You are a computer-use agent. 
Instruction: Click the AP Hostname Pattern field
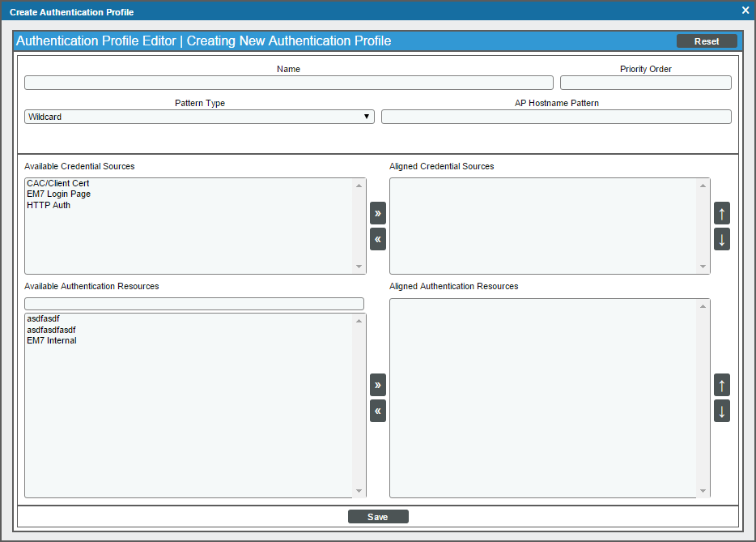click(555, 116)
